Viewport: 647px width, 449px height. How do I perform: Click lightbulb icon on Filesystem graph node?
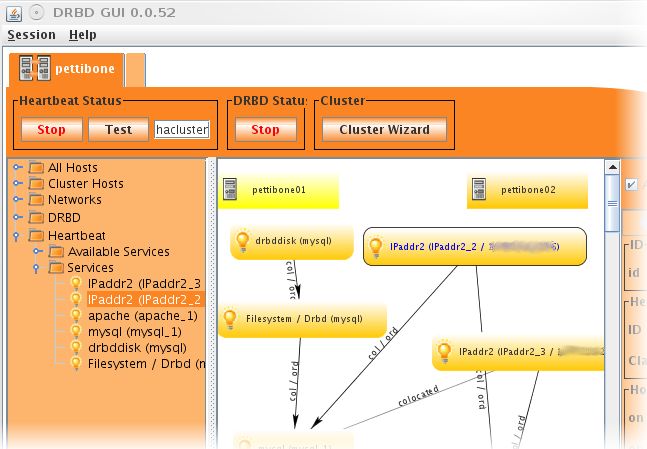click(x=230, y=319)
